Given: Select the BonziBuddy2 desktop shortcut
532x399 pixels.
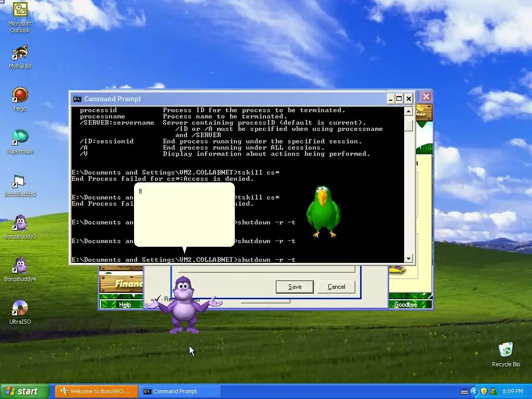Looking at the screenshot, I should [20, 185].
